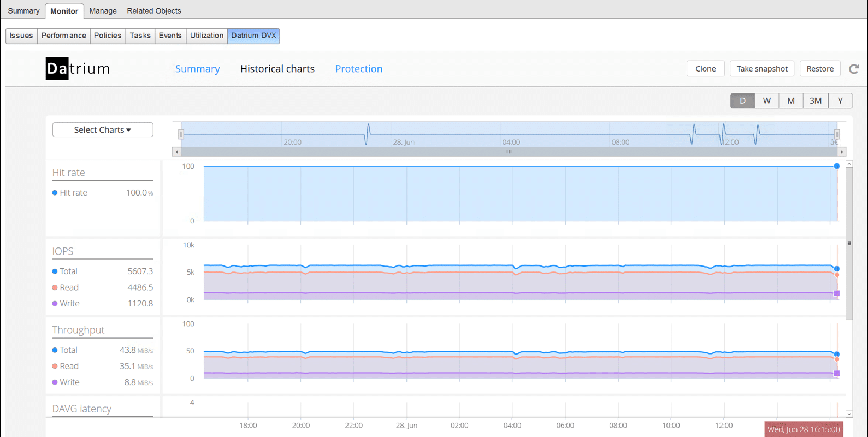The width and height of the screenshot is (868, 437).
Task: Select the 3M time range
Action: tap(816, 101)
